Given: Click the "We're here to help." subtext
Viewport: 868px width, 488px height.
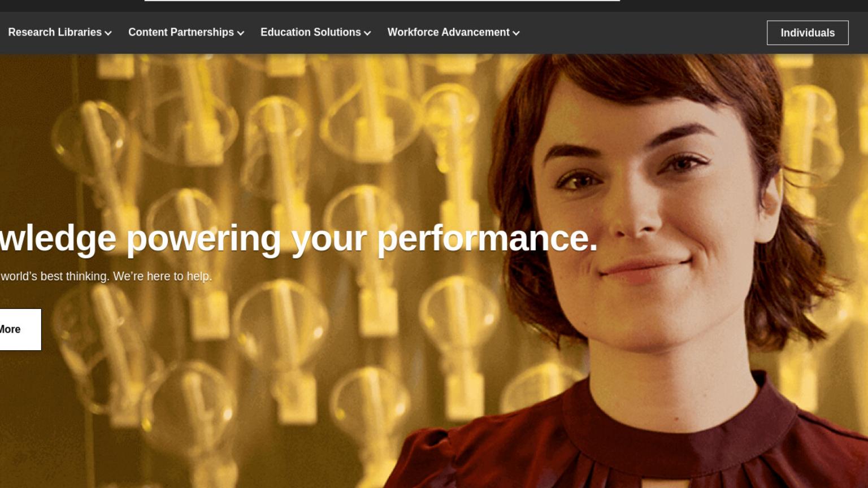Looking at the screenshot, I should 162,276.
